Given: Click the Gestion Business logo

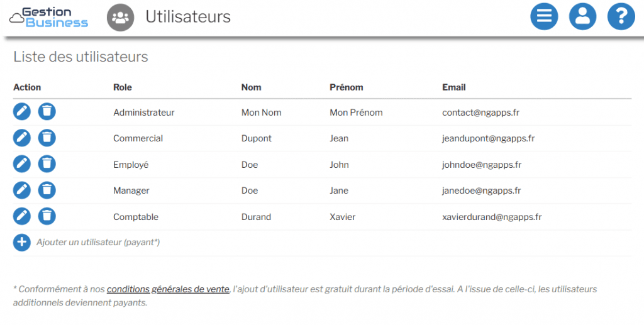Looking at the screenshot, I should 49,17.
